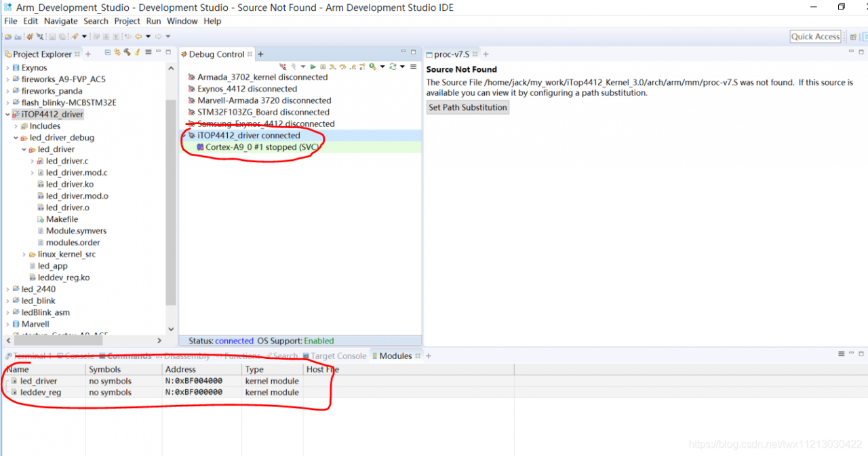Close the Modules view tab

coord(418,356)
